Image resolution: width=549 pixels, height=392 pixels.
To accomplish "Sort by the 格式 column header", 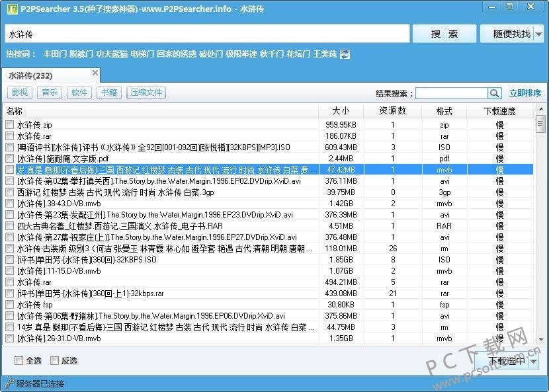I will [444, 111].
